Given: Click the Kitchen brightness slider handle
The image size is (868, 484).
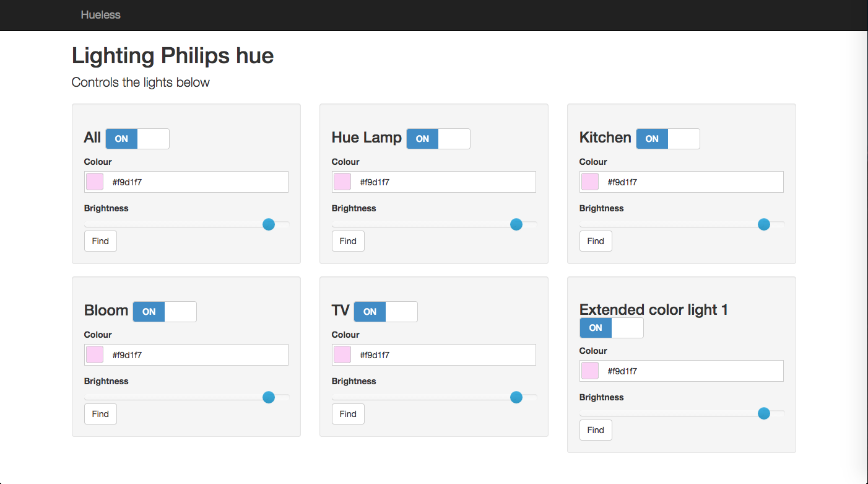Looking at the screenshot, I should (x=764, y=224).
